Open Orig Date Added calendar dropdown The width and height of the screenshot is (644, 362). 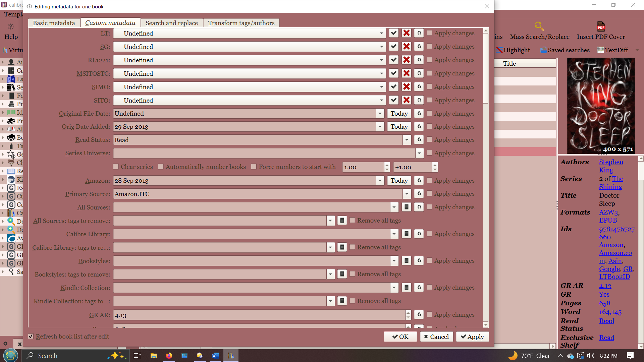380,127
